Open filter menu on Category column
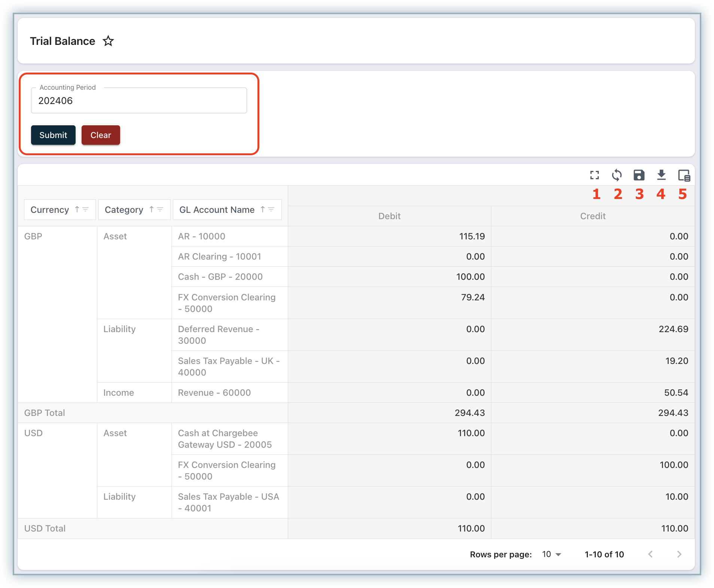This screenshot has width=714, height=588. click(160, 209)
